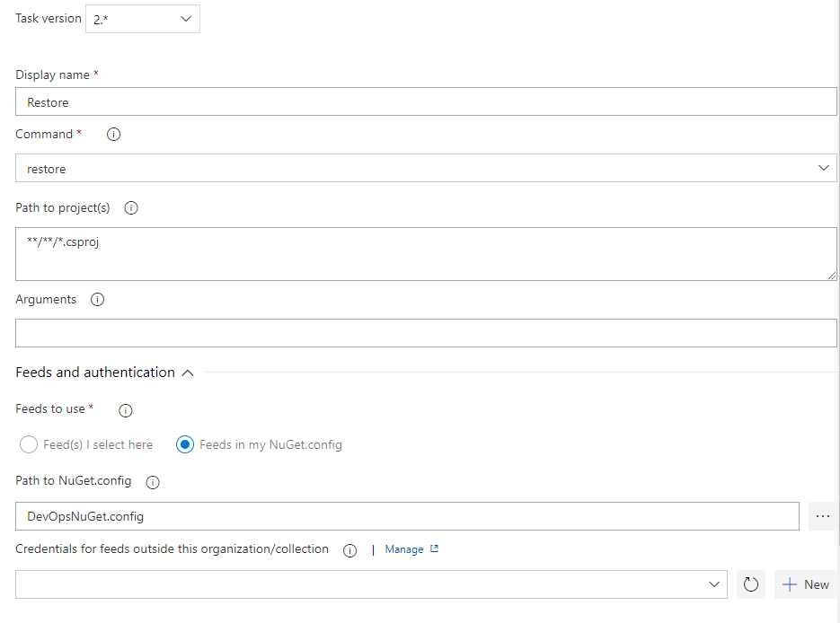Click the Path to project(s) text area
This screenshot has height=623, width=840.
tap(426, 254)
